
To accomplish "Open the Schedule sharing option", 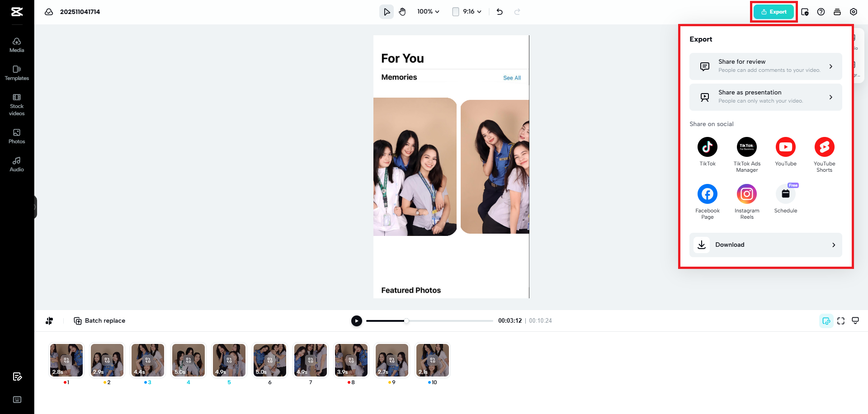I will [x=785, y=193].
